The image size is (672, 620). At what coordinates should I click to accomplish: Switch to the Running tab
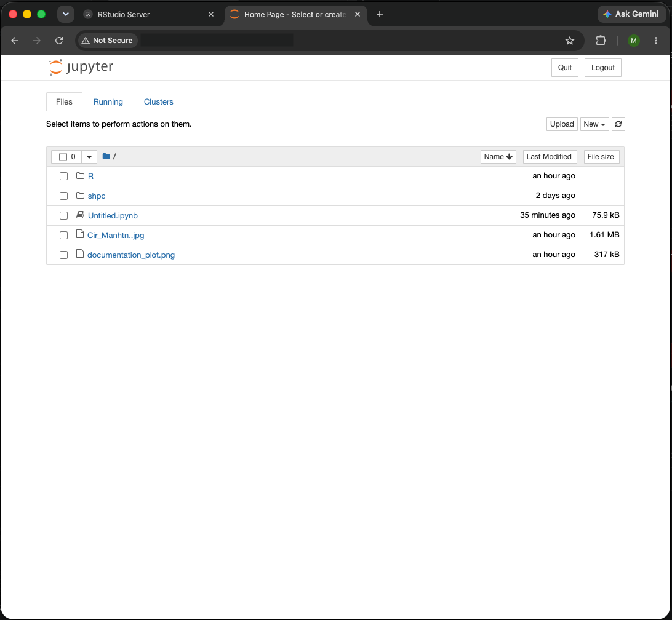(108, 102)
